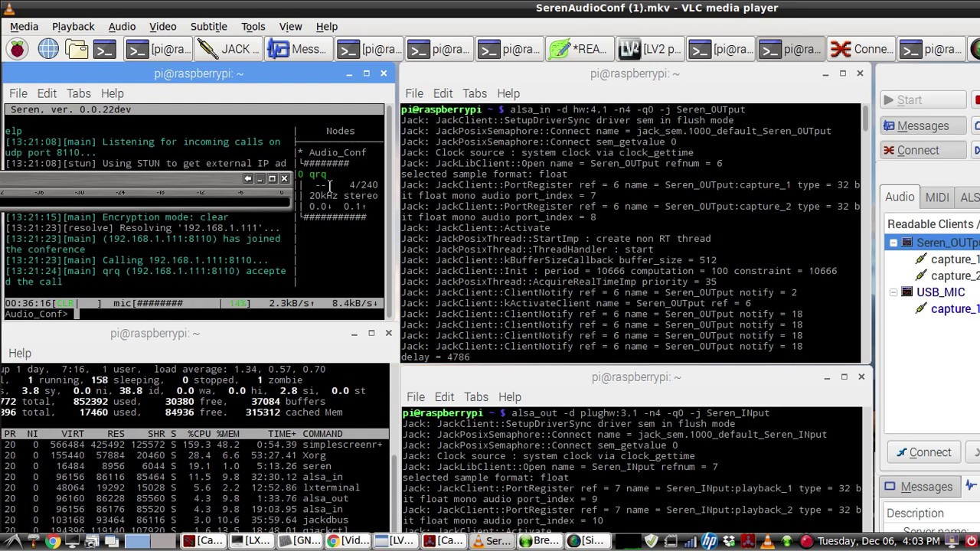Viewport: 980px width, 551px height.
Task: Open VLC Subtitle menu
Action: pyautogui.click(x=208, y=26)
